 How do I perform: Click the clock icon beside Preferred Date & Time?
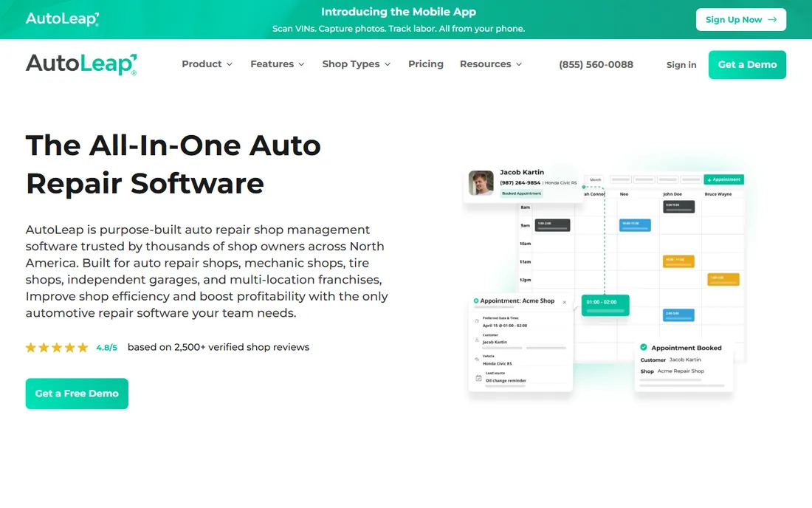(x=477, y=321)
